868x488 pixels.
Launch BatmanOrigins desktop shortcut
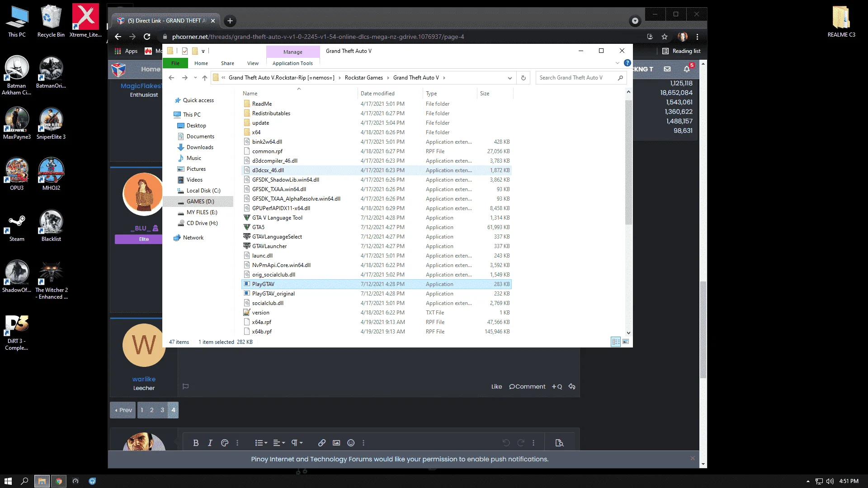pos(51,72)
